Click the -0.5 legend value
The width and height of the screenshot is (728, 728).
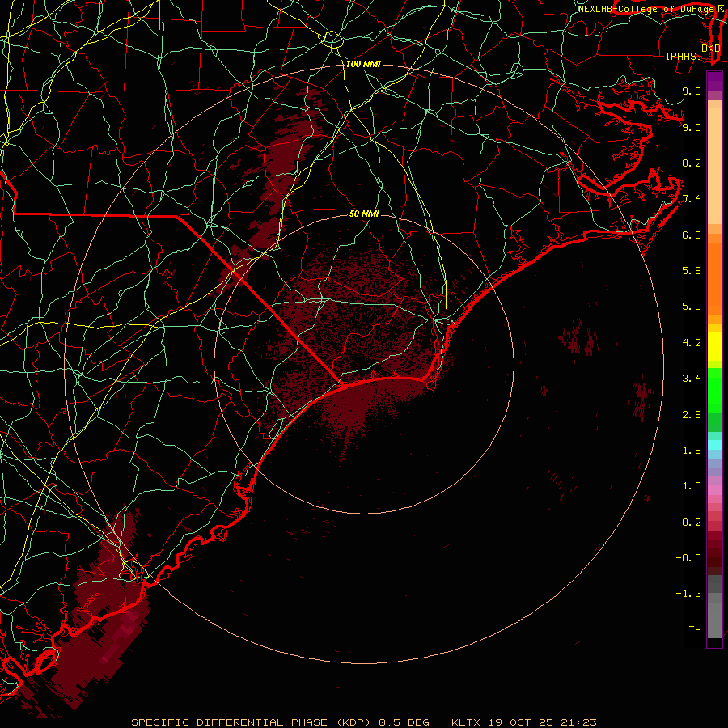tap(688, 557)
